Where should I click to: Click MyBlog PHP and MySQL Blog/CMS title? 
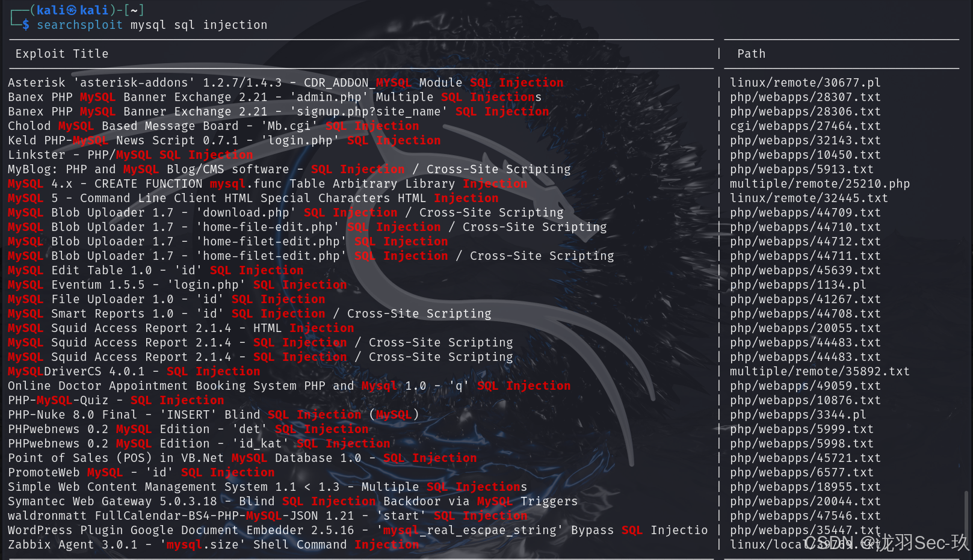[289, 169]
